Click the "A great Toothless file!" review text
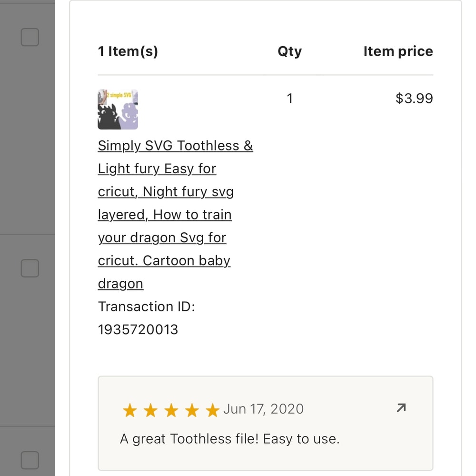 tap(229, 438)
